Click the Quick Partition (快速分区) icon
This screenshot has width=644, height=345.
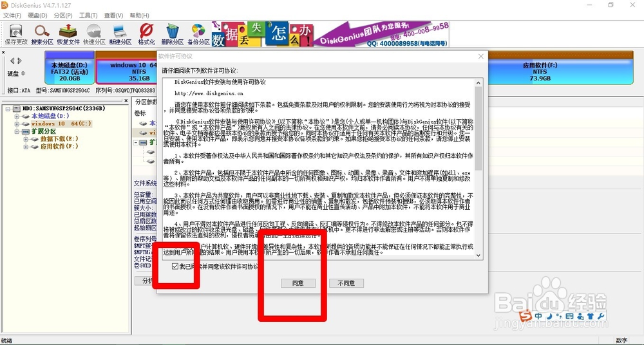[x=94, y=34]
